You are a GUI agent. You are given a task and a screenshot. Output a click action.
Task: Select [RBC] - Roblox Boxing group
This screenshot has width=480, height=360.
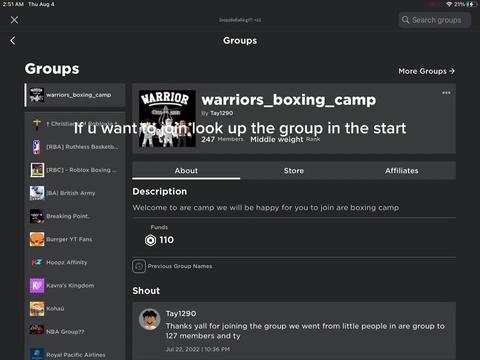tap(76, 170)
